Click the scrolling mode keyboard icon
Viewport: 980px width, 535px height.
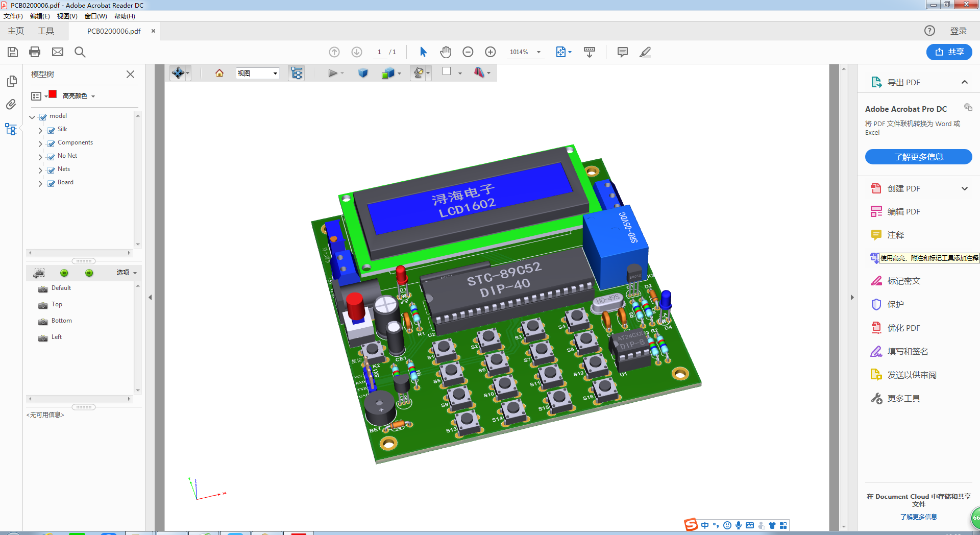[590, 52]
